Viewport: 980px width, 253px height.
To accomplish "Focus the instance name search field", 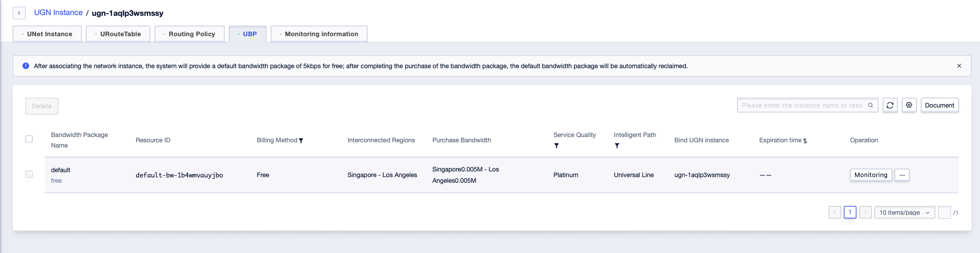I will (x=802, y=105).
